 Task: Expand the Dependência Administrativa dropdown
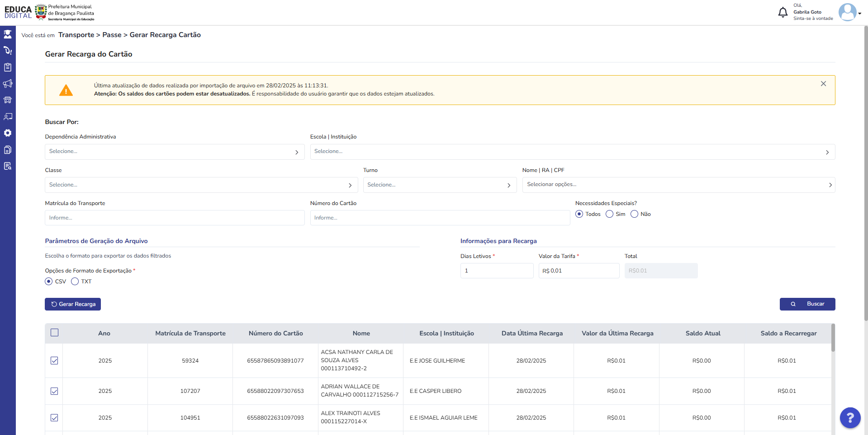click(175, 152)
